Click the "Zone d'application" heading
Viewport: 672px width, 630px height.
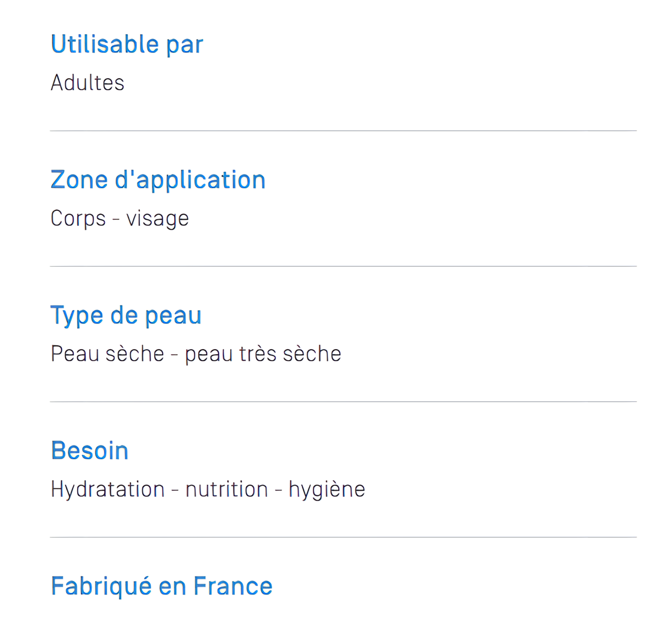point(158,180)
